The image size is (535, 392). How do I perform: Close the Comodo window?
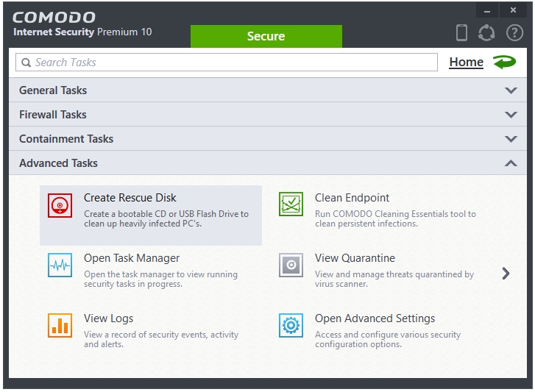pyautogui.click(x=513, y=10)
